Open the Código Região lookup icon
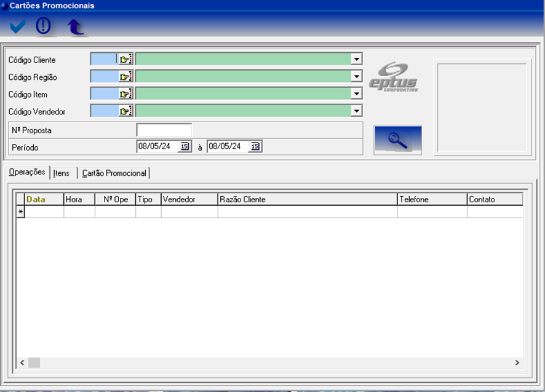Image resolution: width=545 pixels, height=392 pixels. 125,77
